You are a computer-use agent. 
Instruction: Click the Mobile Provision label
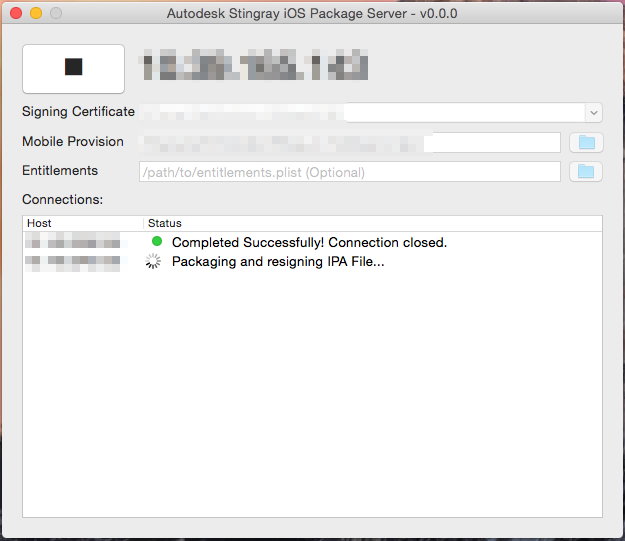pos(73,142)
